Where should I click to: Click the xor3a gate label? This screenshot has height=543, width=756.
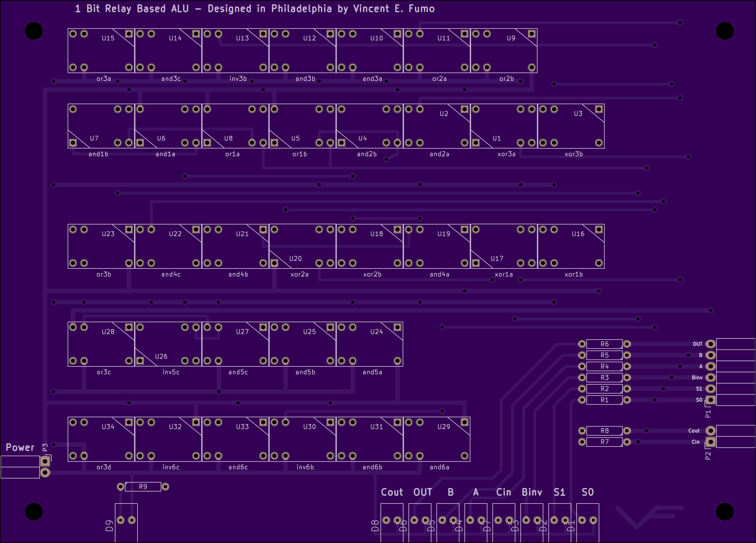point(506,154)
